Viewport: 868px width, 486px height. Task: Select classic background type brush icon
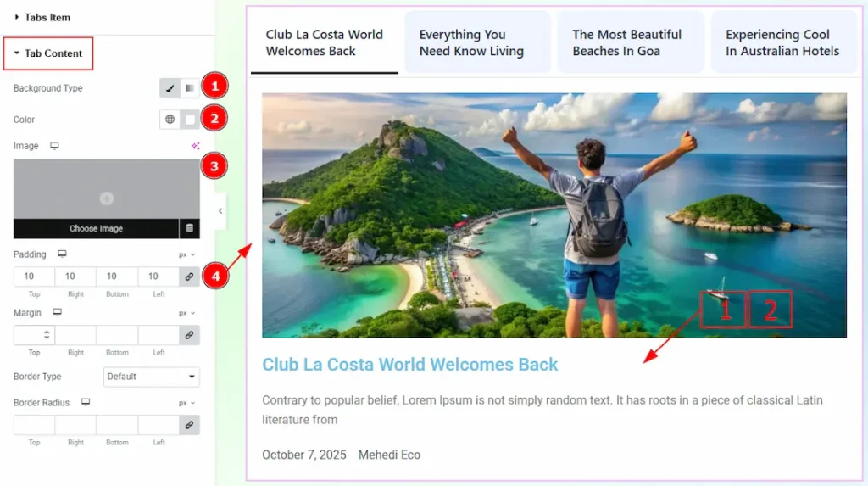click(170, 88)
